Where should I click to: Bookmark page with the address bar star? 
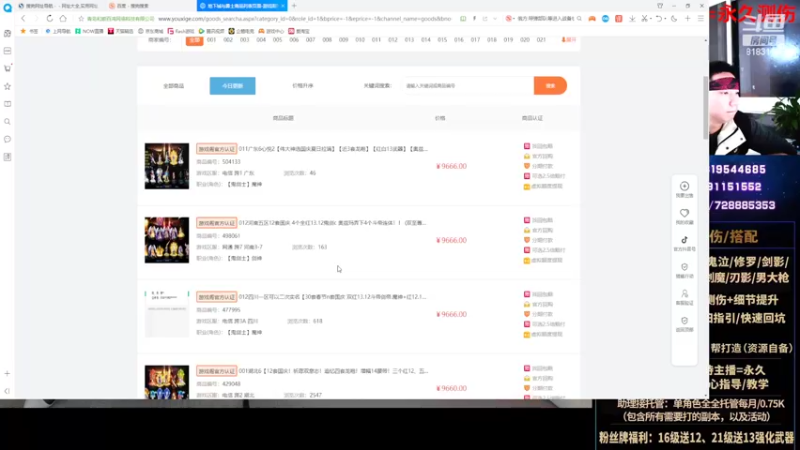click(x=81, y=19)
